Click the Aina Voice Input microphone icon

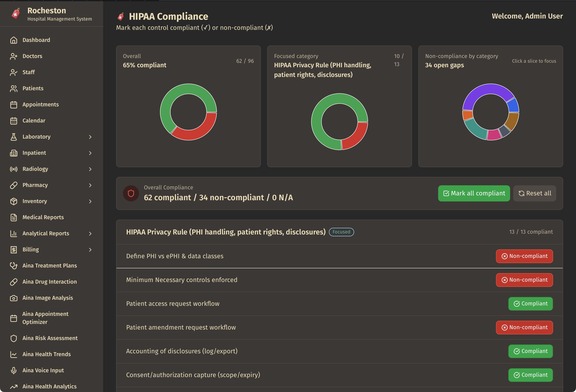[x=14, y=370]
